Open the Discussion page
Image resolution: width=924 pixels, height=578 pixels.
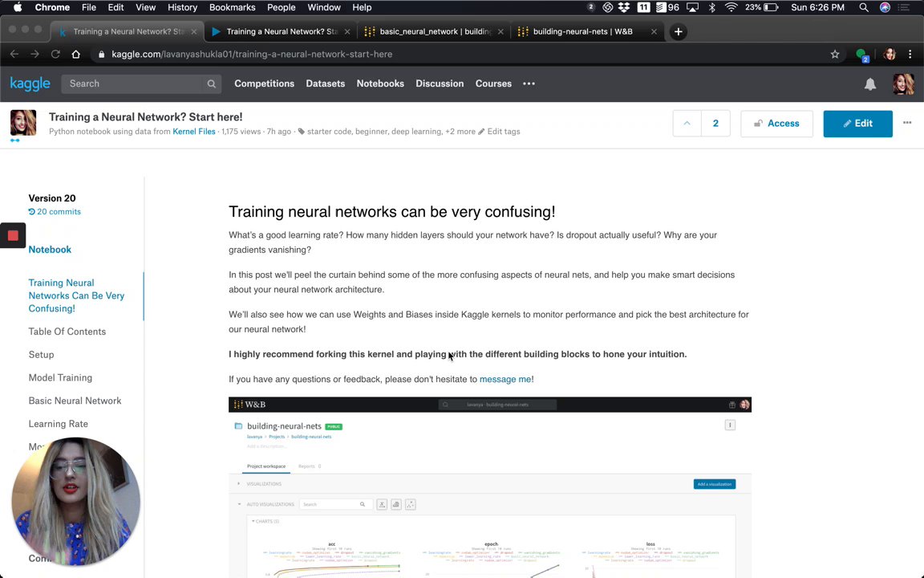[x=440, y=83]
